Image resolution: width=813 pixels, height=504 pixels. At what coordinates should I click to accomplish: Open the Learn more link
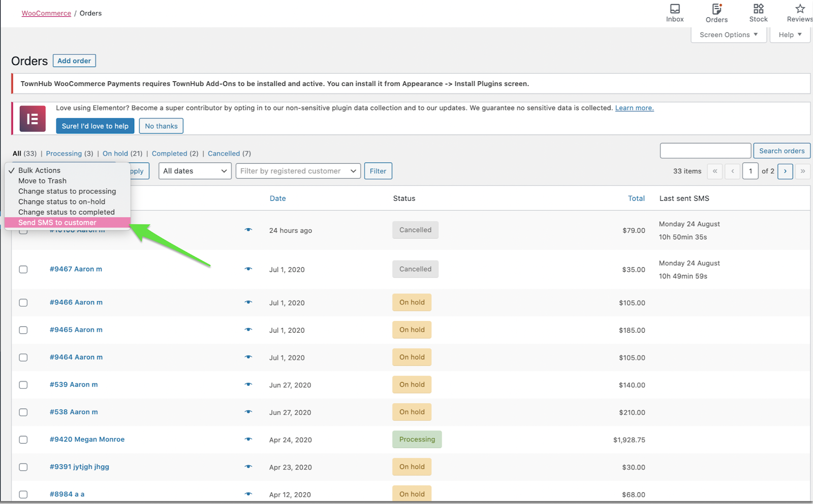coord(634,108)
